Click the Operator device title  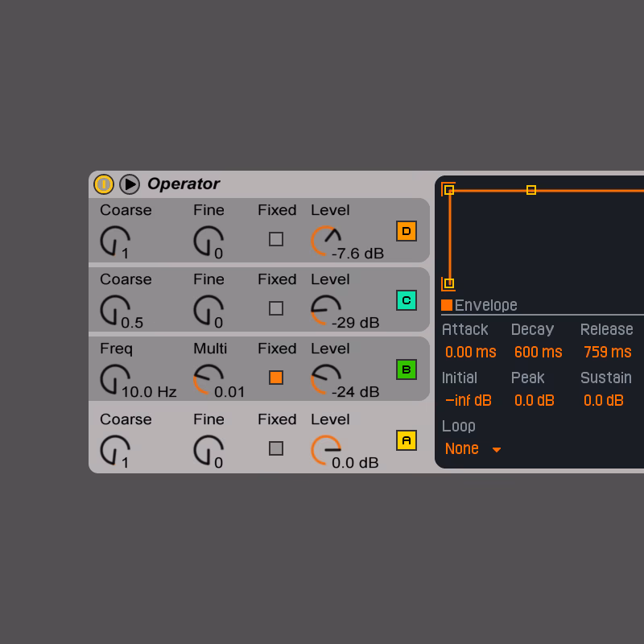[184, 184]
